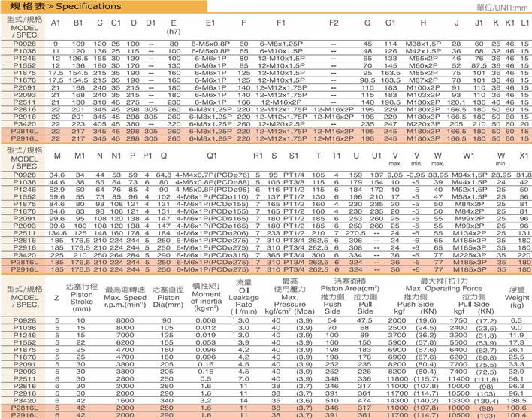
Task: Click the "單位/UNIT:mm" unit note
Action: click(x=502, y=8)
